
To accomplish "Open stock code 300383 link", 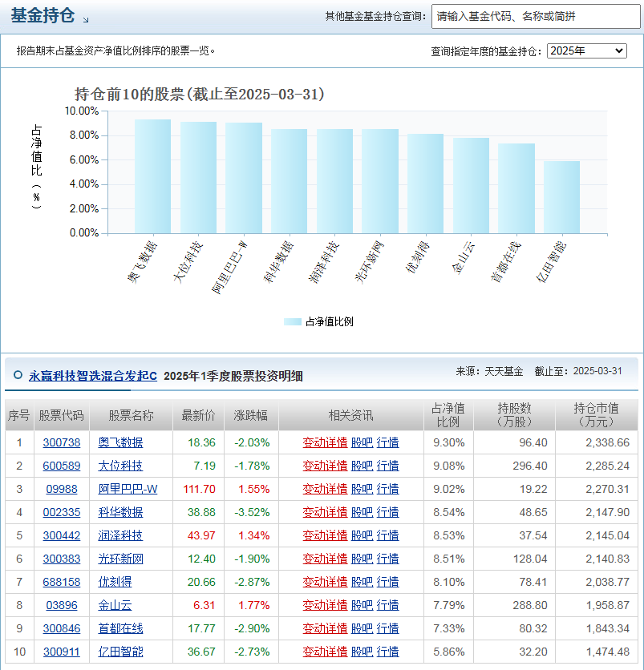I will coord(62,559).
